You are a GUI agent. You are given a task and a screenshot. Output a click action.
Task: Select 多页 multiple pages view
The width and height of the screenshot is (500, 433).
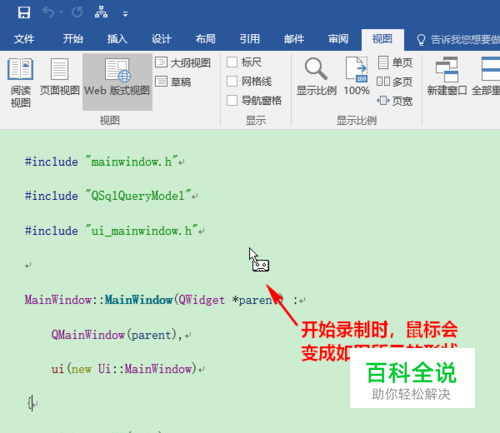[395, 82]
